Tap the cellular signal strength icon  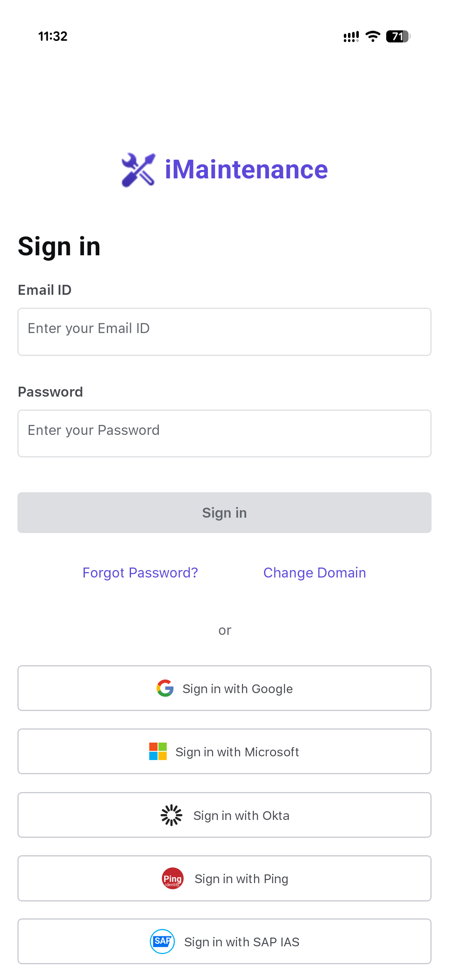click(x=351, y=37)
